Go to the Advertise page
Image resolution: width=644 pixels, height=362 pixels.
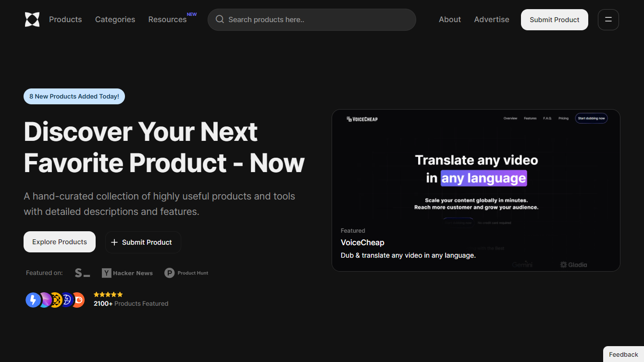point(492,19)
